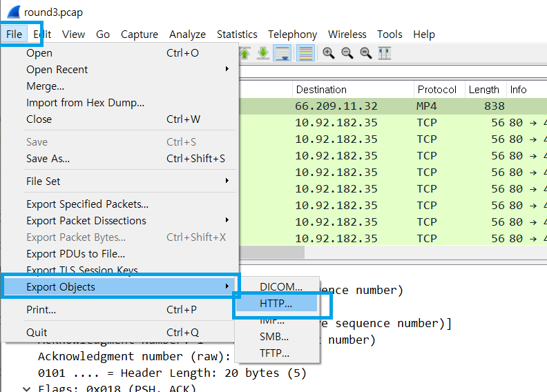Sort by the Info column header
The height and width of the screenshot is (392, 547).
[527, 90]
